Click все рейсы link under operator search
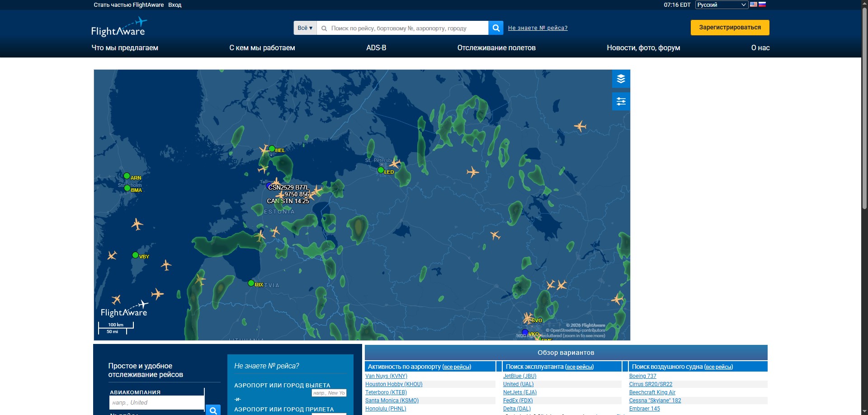Image resolution: width=868 pixels, height=415 pixels. tap(579, 367)
